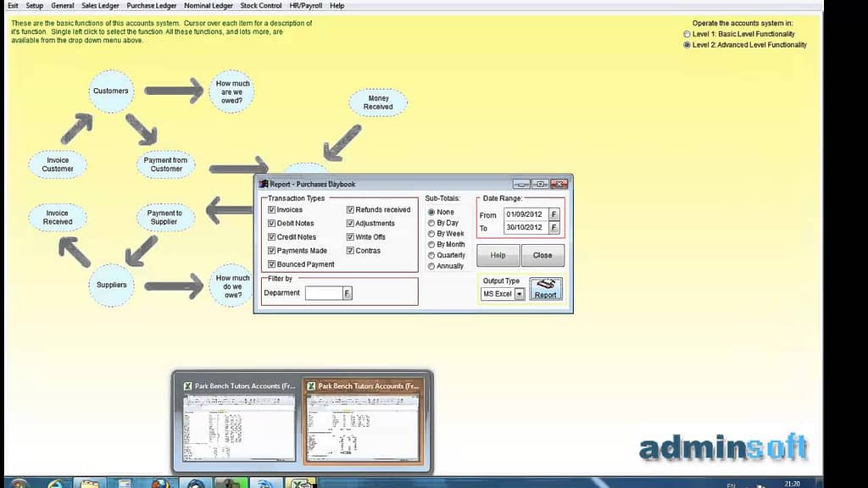
Task: Click the From date field 01/09/2012
Action: [x=526, y=214]
